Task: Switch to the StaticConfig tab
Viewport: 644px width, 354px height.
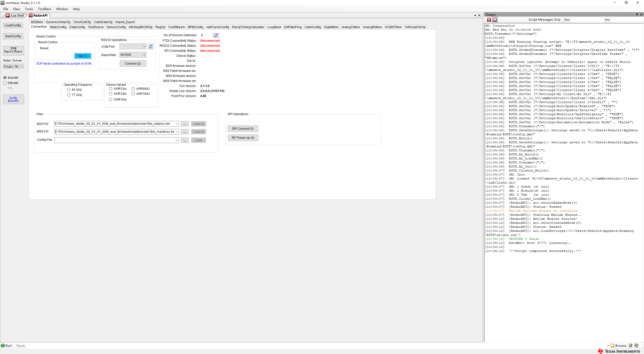Action: click(58, 27)
